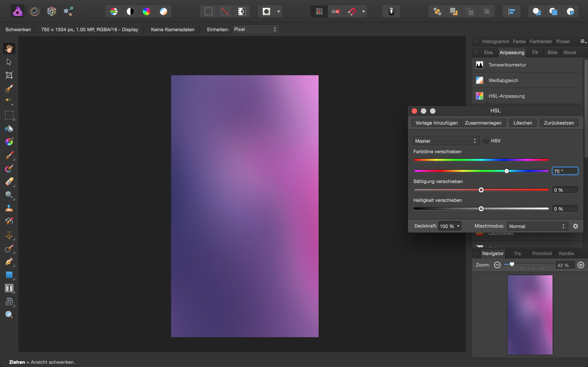
Task: Click the Zusammenlegen button
Action: click(x=483, y=123)
